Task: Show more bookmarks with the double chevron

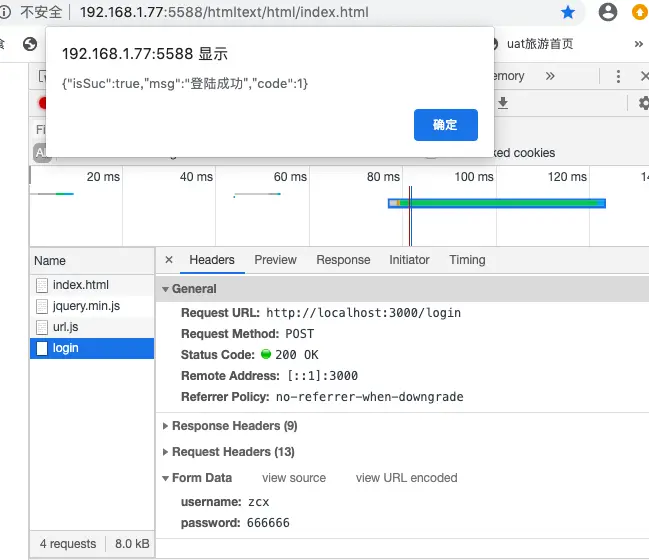Action: [639, 44]
